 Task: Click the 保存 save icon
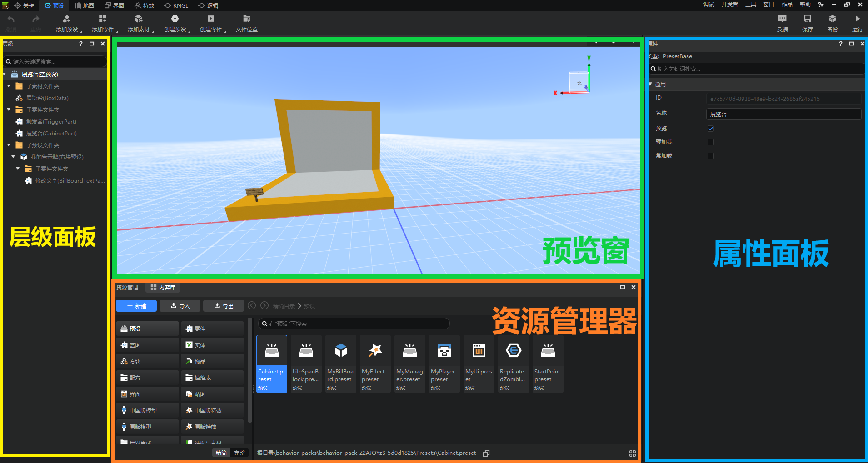point(807,19)
